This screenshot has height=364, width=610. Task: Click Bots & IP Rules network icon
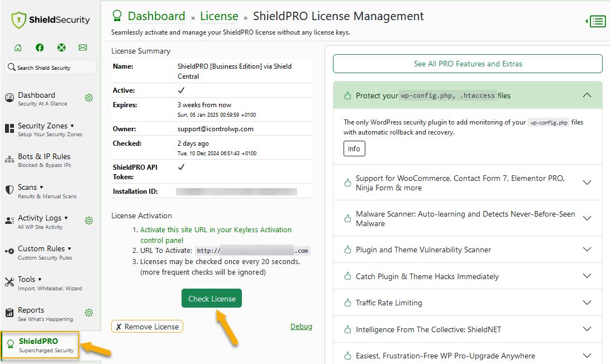9,160
